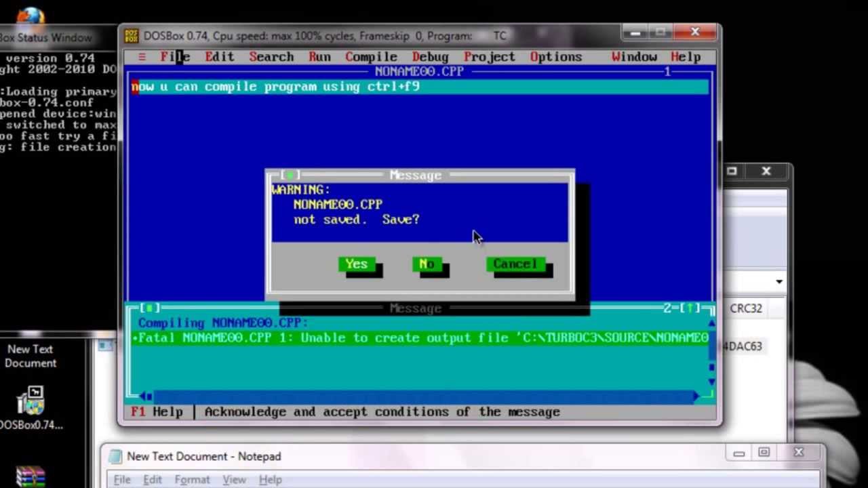Open the Help menu in Turbo C
Image resolution: width=868 pixels, height=488 pixels.
click(686, 57)
